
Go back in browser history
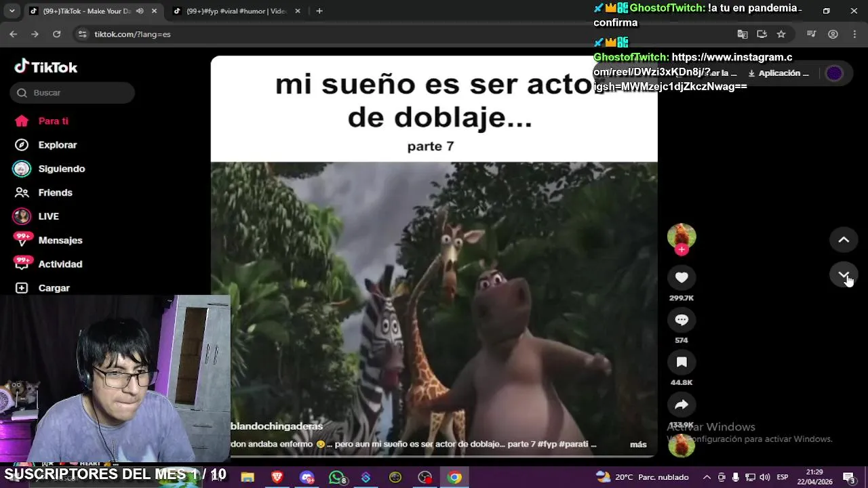(x=14, y=34)
